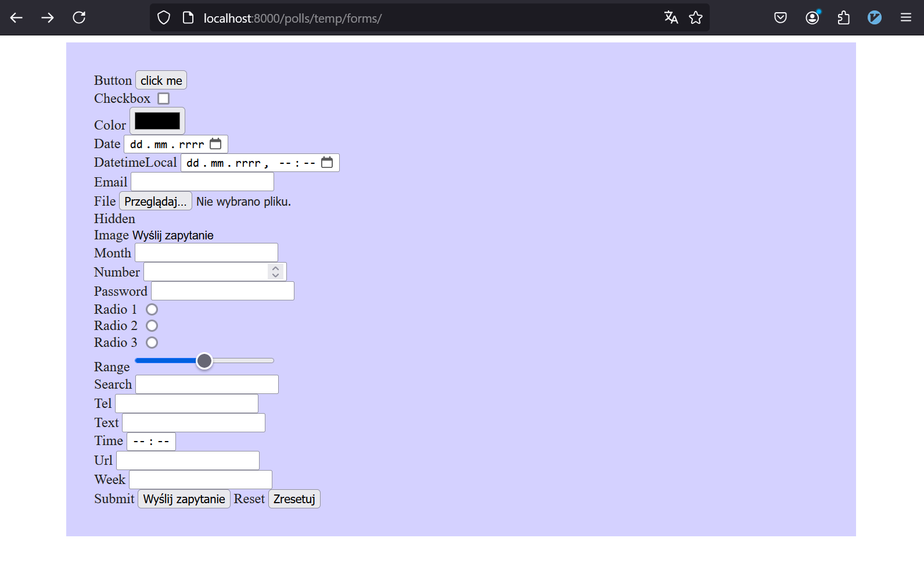Click the Time input field
924x570 pixels.
(151, 442)
